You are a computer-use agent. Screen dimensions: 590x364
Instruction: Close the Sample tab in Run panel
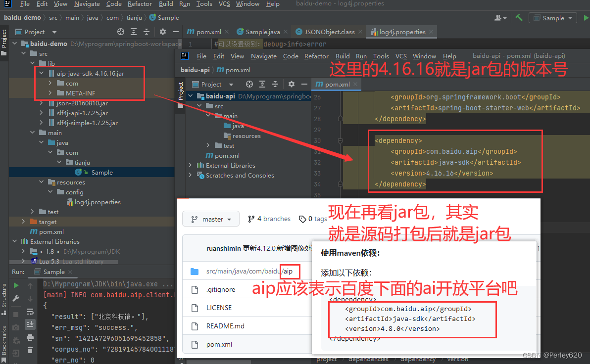(x=70, y=272)
